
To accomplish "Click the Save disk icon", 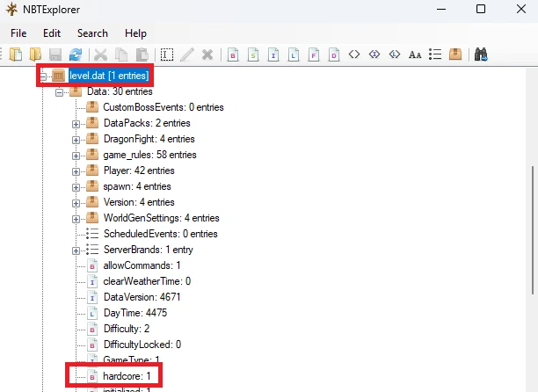I will [55, 54].
